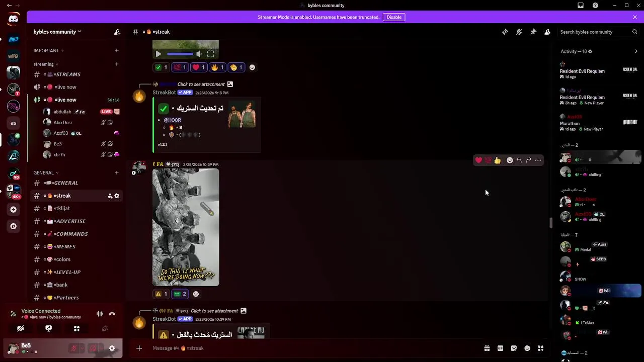The image size is (644, 362).
Task: Add thumbs-up reaction on hovered message toolbar
Action: click(498, 160)
